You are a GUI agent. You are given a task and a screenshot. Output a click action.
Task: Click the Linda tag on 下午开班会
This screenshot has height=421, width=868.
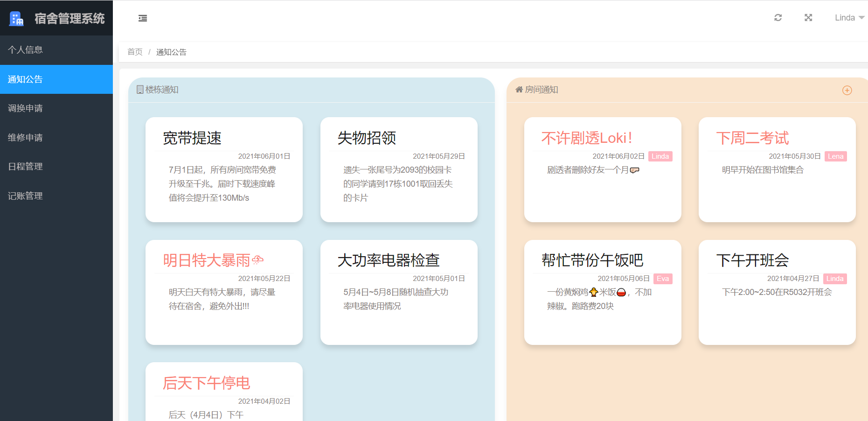(x=835, y=279)
